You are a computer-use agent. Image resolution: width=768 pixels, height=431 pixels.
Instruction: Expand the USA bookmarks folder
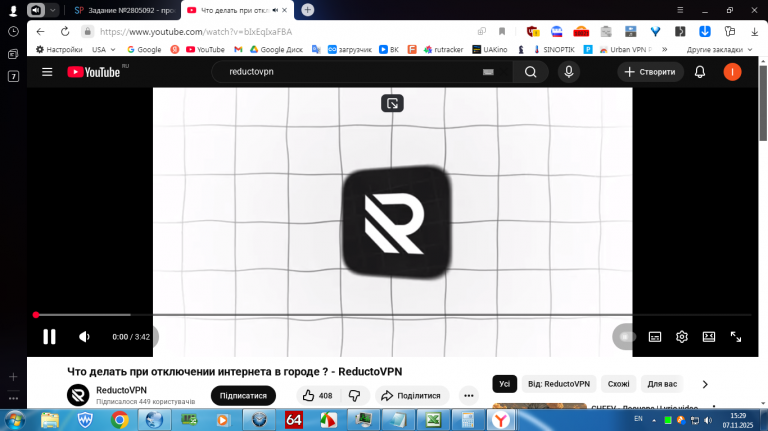click(103, 49)
